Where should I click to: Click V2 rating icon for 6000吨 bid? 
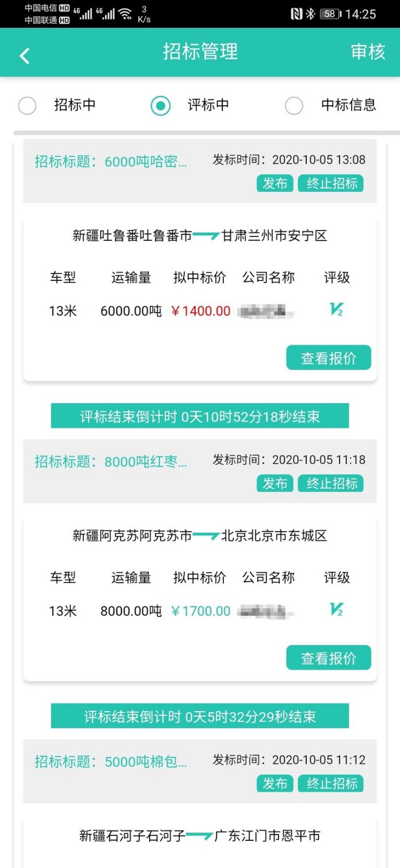click(337, 310)
